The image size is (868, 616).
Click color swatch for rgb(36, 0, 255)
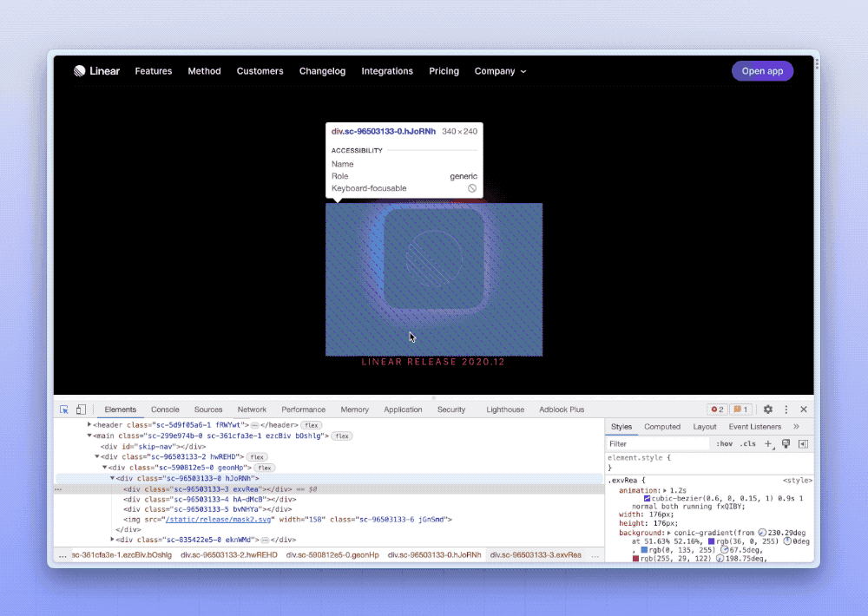712,541
